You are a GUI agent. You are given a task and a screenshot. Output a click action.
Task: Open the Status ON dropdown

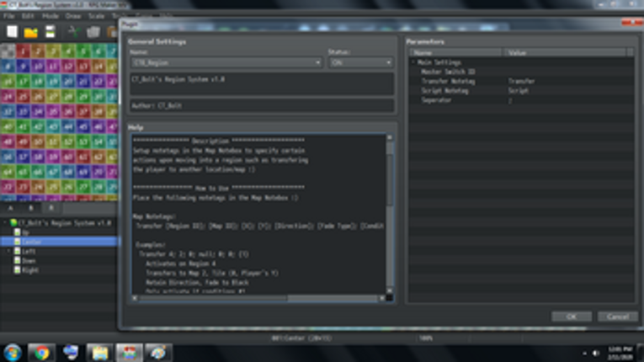click(360, 62)
